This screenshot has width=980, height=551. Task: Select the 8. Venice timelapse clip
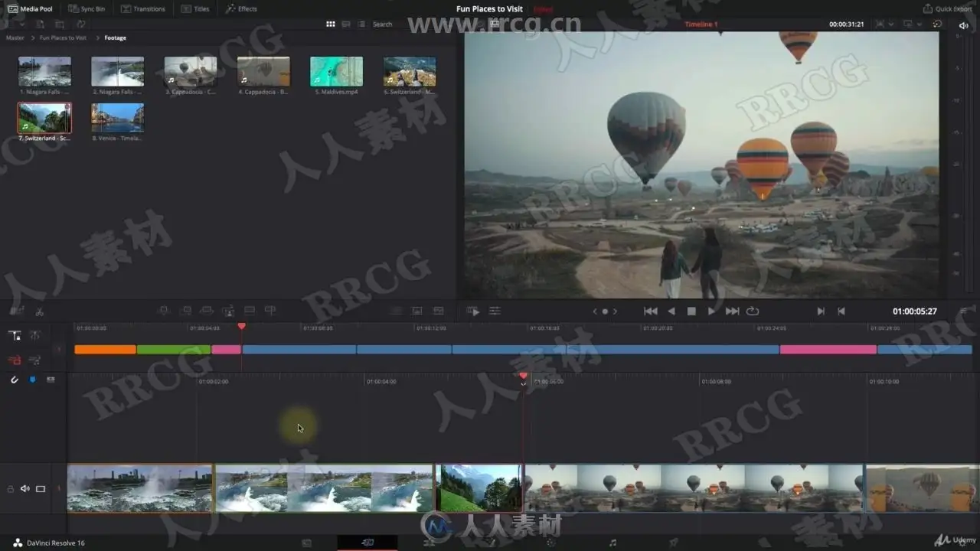[x=117, y=118]
